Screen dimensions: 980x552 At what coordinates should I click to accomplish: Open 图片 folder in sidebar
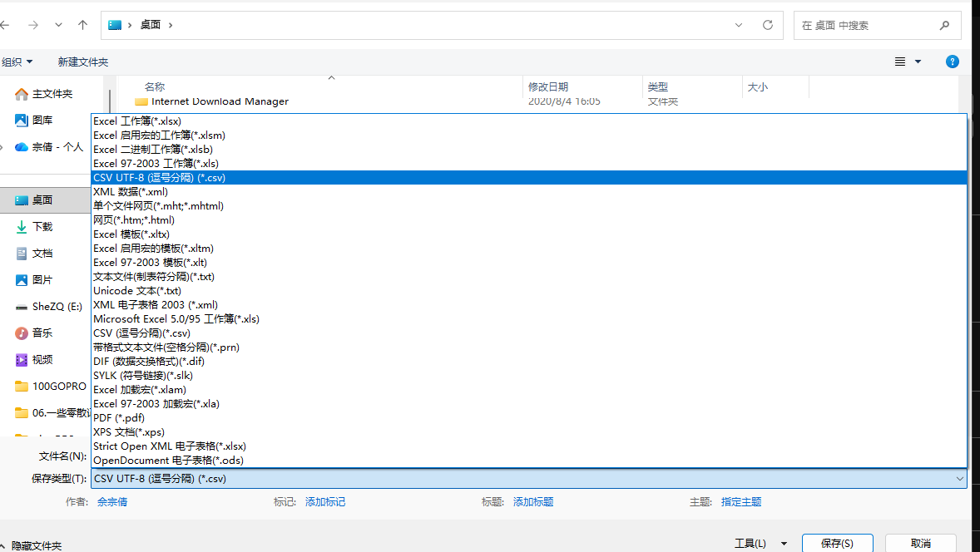click(x=34, y=280)
